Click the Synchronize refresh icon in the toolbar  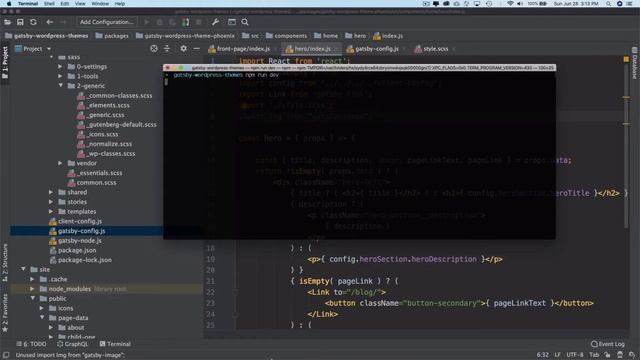click(33, 22)
